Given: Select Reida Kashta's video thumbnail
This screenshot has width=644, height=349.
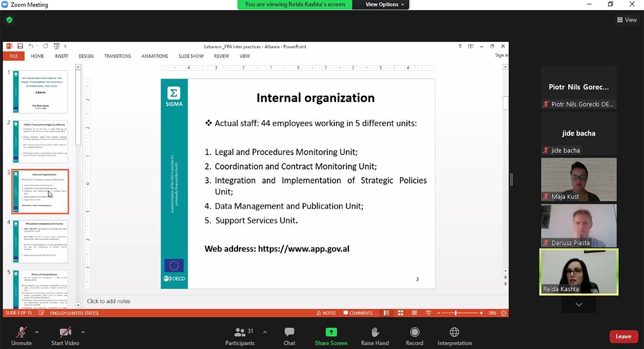Looking at the screenshot, I should click(579, 272).
